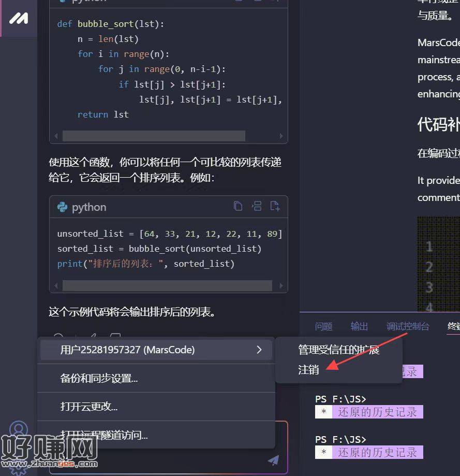Click the print("排序后的列表：") code line
Viewport: 460px width, 476px height.
coord(146,264)
